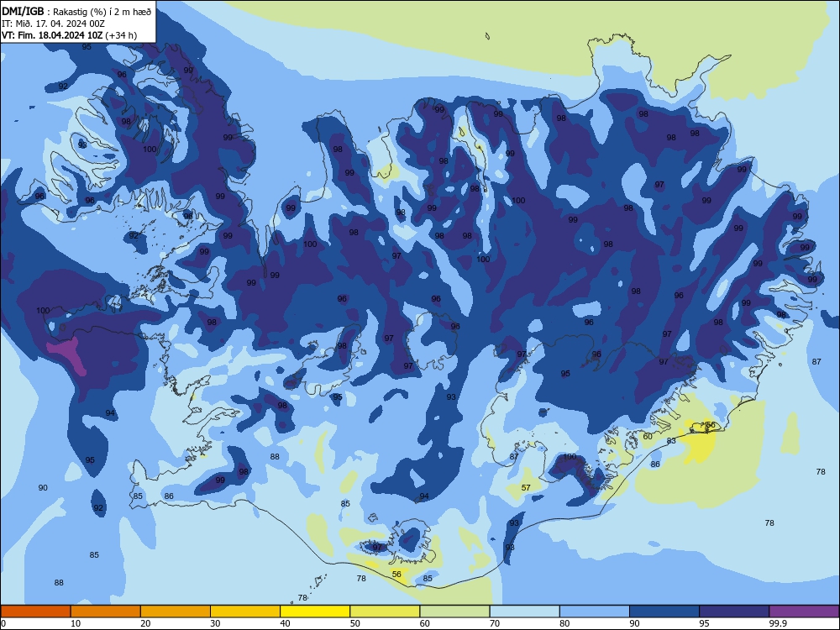The height and width of the screenshot is (630, 840).
Task: Click the '70' legend scale label
Action: pyautogui.click(x=495, y=623)
